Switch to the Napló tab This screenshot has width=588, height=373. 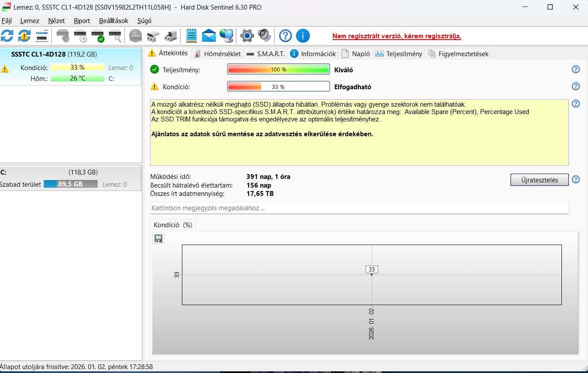tap(356, 54)
